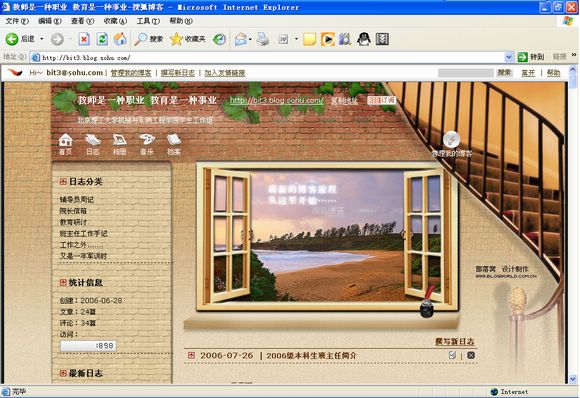Click the 撰写新日志 link above the entries
The width and height of the screenshot is (580, 398).
click(454, 341)
